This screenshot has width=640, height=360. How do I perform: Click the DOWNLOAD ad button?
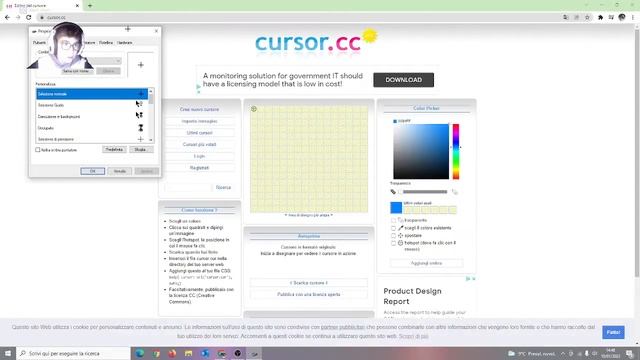(404, 80)
